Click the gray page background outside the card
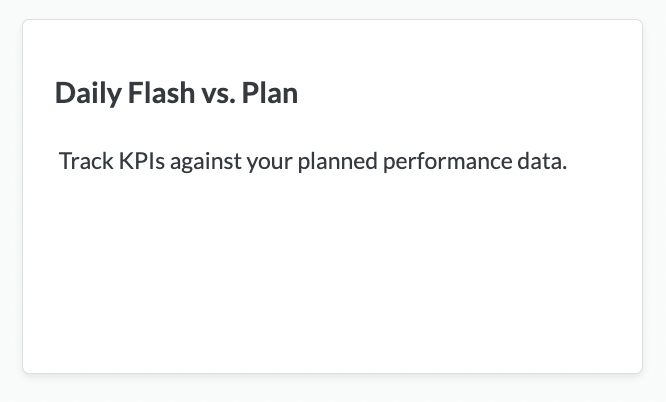666x402 pixels. click(332, 390)
